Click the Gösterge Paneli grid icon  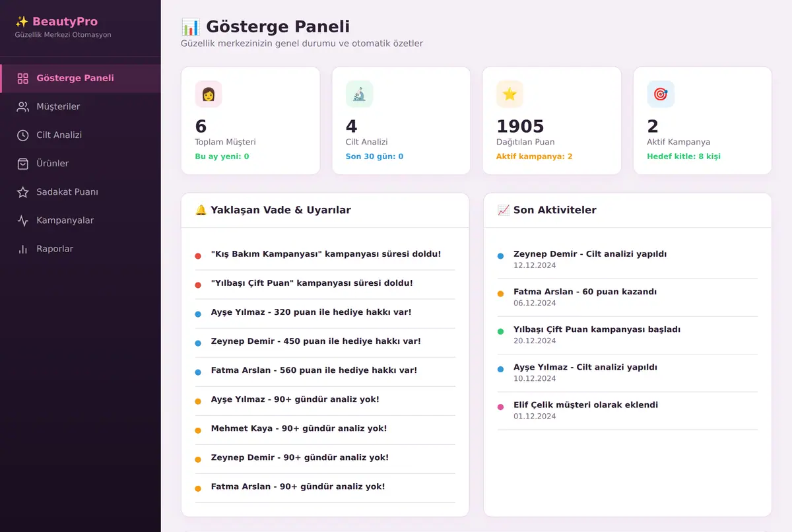[x=23, y=79]
